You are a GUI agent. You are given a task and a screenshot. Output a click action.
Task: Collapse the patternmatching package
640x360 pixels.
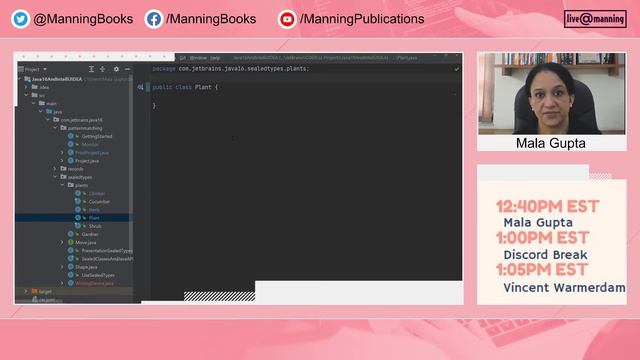coord(55,128)
